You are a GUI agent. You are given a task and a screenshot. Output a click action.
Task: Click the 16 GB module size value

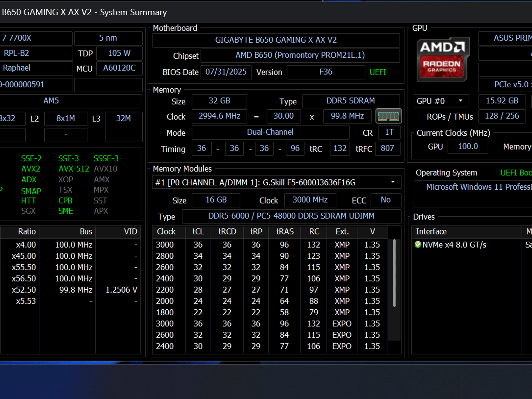[x=216, y=200]
